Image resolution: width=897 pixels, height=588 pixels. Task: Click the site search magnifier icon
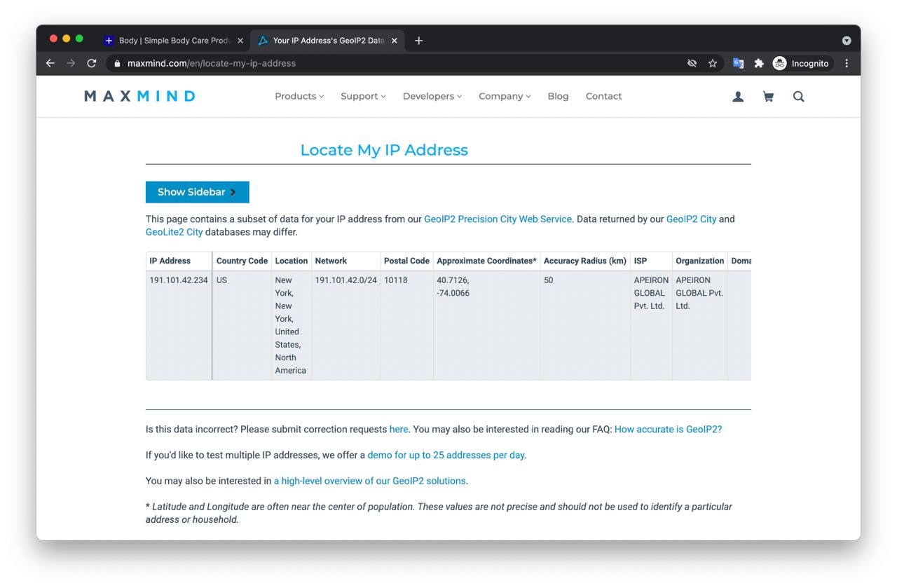(x=798, y=97)
